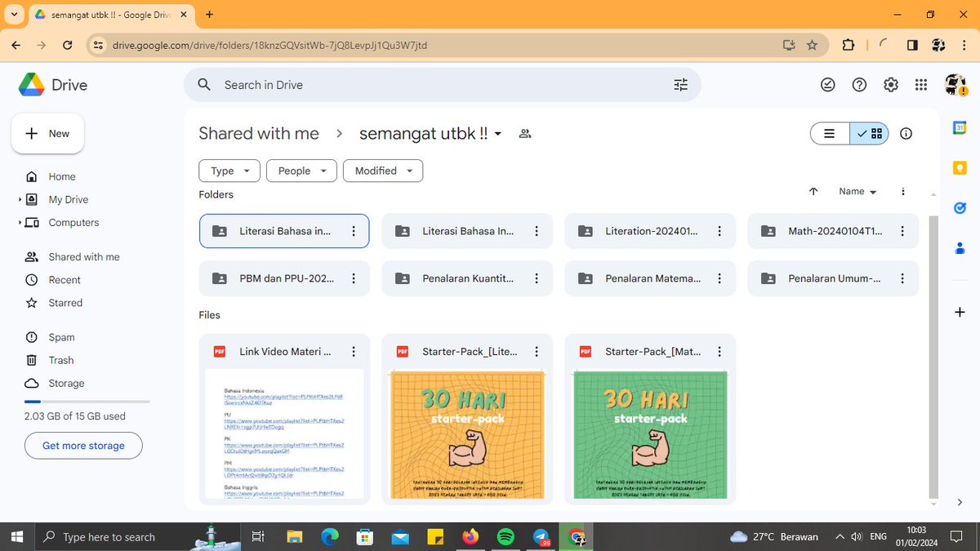The width and height of the screenshot is (980, 551).
Task: Open more actions for PBM dan PPU folder
Action: tap(354, 278)
